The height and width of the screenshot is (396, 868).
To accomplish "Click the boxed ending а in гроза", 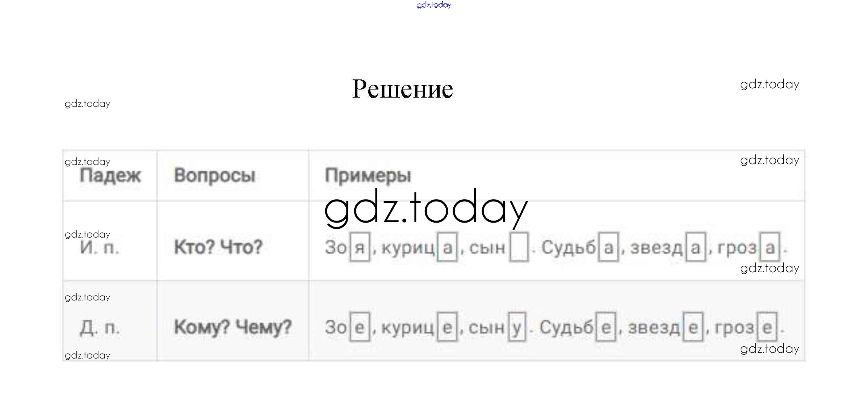I will point(770,247).
